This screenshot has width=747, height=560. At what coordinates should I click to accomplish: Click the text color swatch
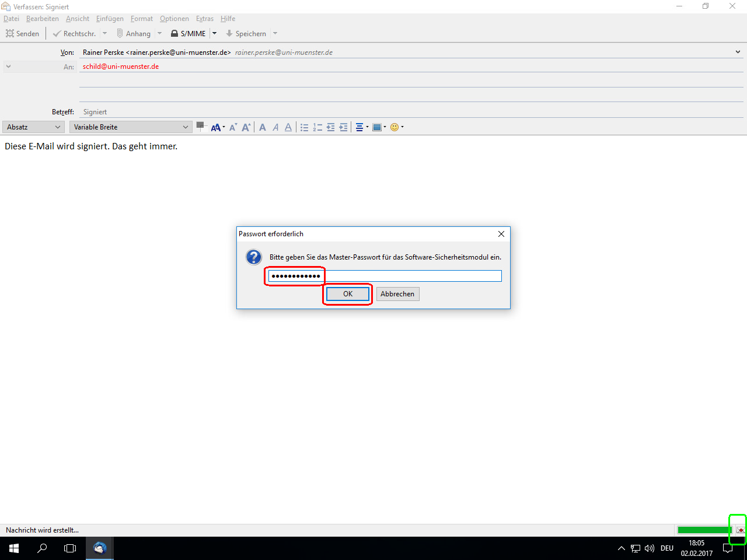click(x=201, y=126)
